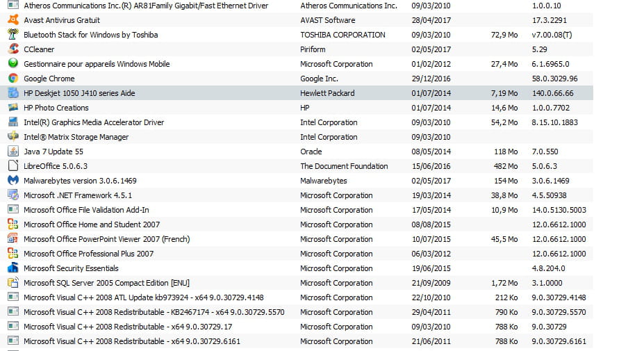Click the Atheros Ethernet Driver icon
644x351 pixels.
pos(13,6)
